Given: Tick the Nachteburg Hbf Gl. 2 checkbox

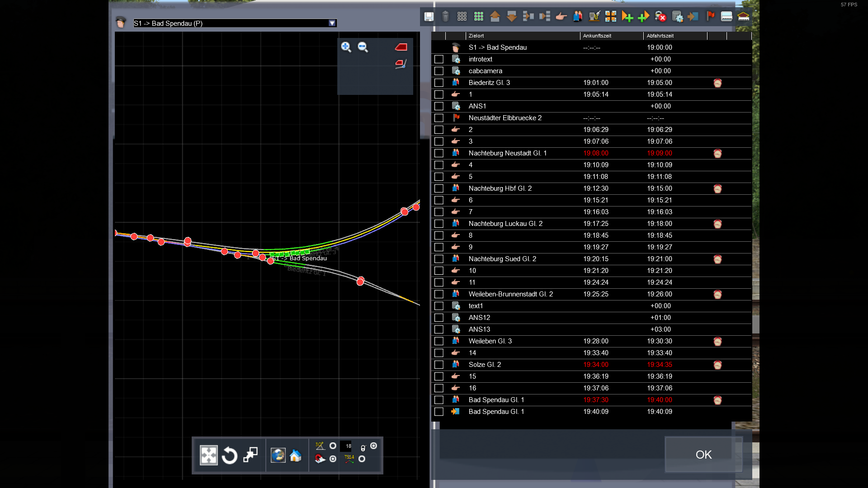Looking at the screenshot, I should tap(439, 188).
